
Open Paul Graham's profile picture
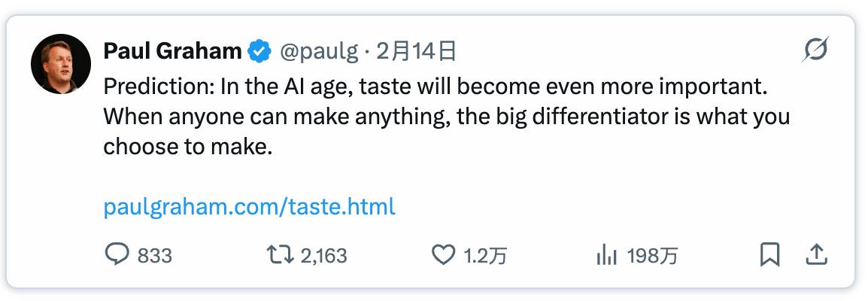pos(61,64)
